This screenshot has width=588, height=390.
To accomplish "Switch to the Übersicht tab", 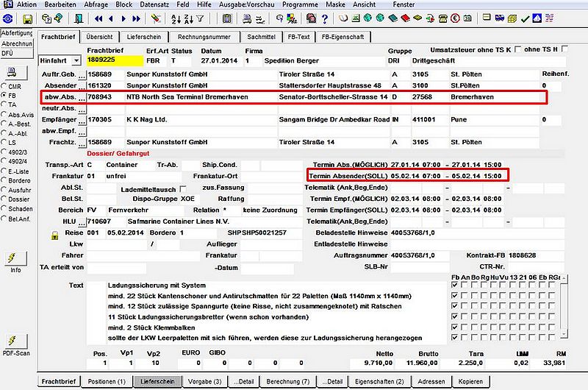I will pyautogui.click(x=99, y=37).
